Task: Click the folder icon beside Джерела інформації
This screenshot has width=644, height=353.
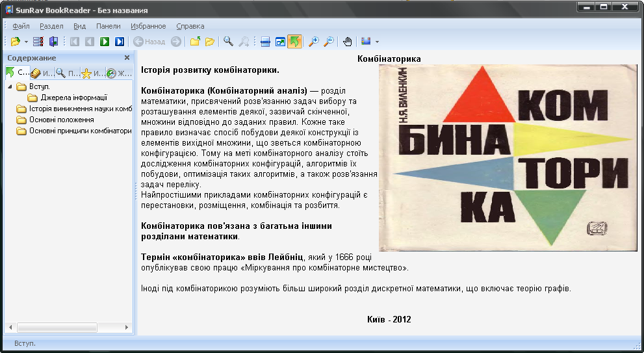Action: (x=32, y=98)
